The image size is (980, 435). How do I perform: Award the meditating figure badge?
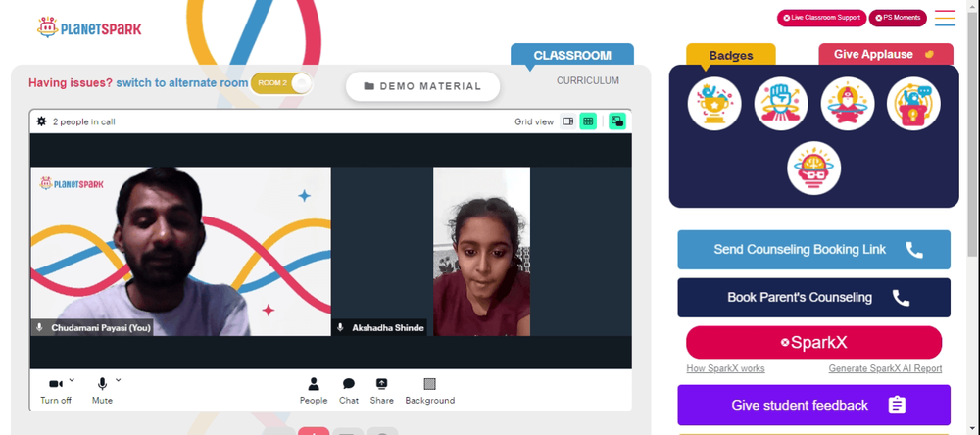coord(848,104)
